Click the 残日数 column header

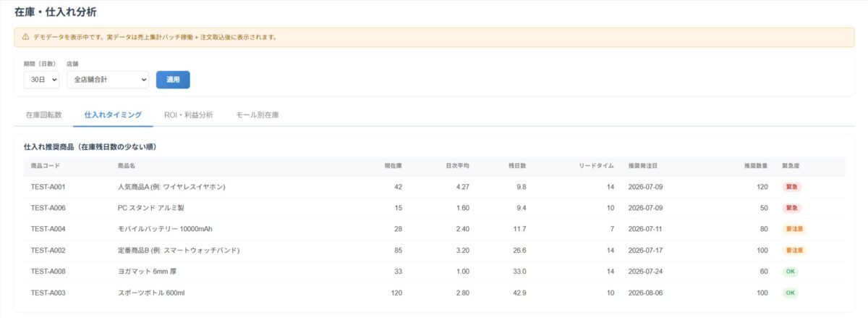517,166
